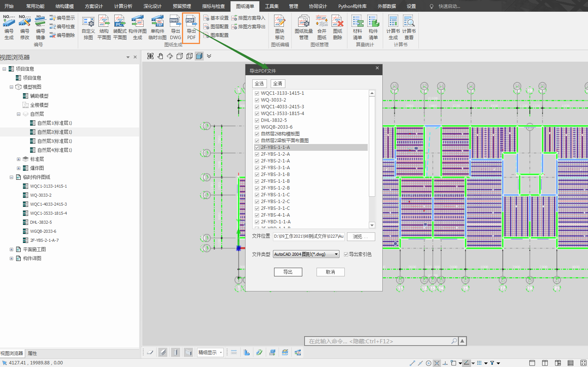This screenshot has width=588, height=367.
Task: Switch to the 属性 panel tab
Action: coord(32,353)
